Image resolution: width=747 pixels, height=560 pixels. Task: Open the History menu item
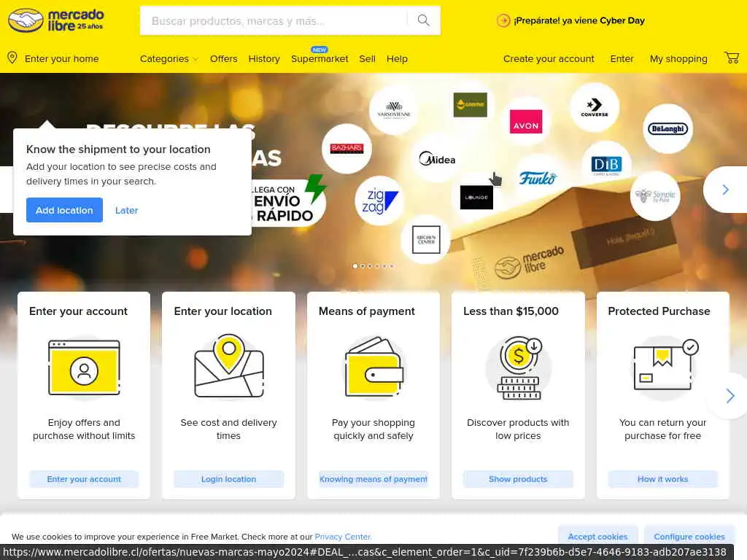(264, 58)
